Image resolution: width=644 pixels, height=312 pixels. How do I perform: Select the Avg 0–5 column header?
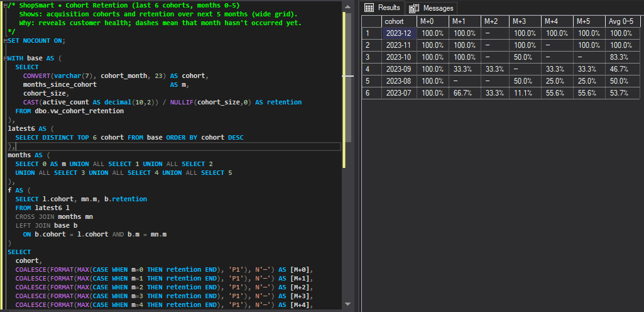[623, 21]
